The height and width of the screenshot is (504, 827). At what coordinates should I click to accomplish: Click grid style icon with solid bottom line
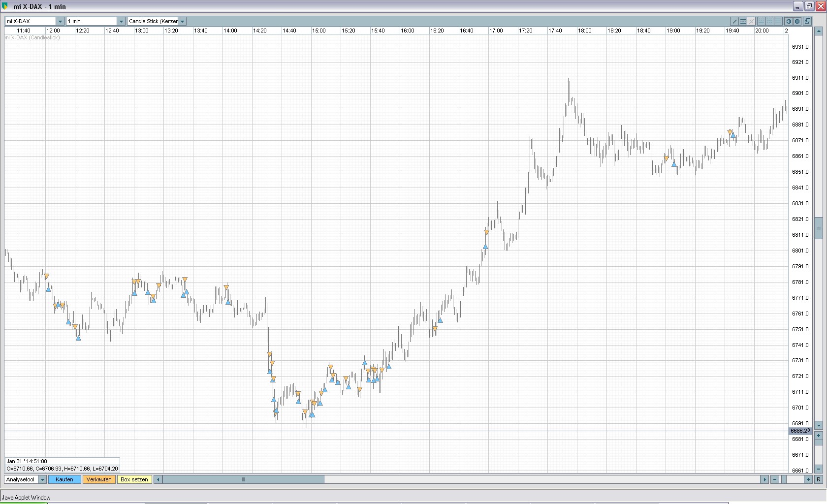[x=761, y=21]
